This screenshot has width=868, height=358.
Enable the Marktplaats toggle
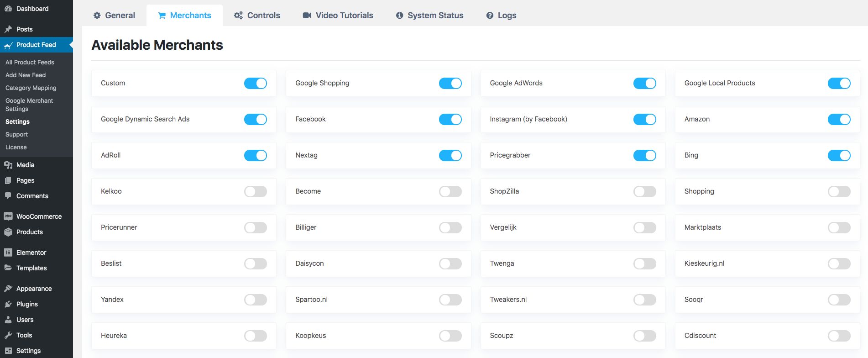point(839,227)
